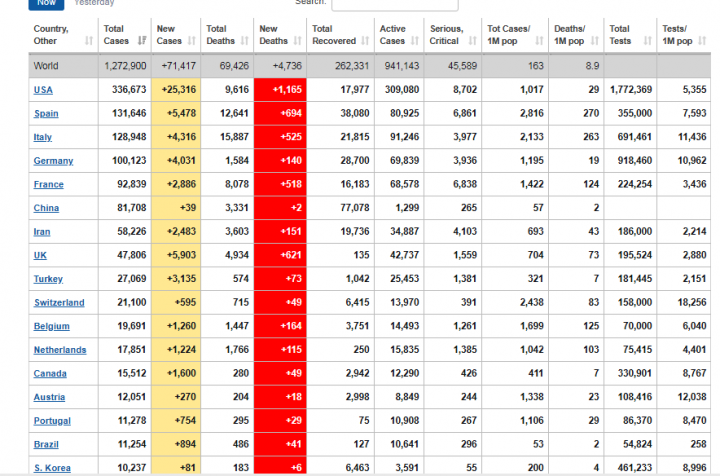Open the Germany country link

53,161
